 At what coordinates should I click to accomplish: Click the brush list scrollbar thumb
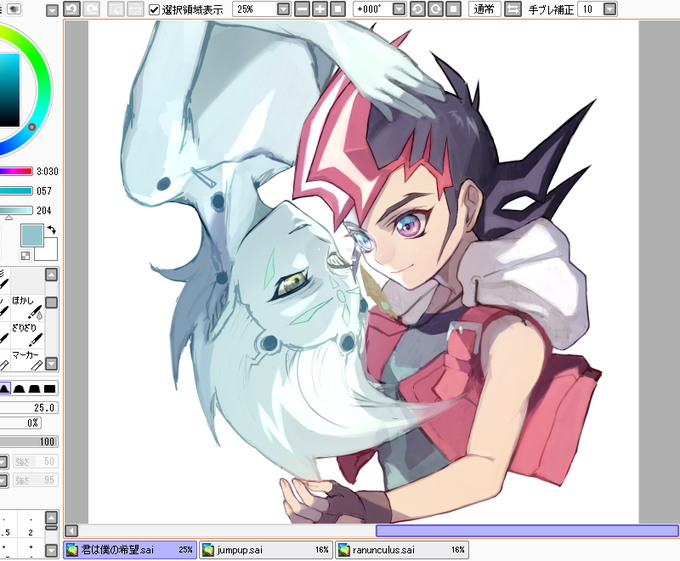(52, 302)
